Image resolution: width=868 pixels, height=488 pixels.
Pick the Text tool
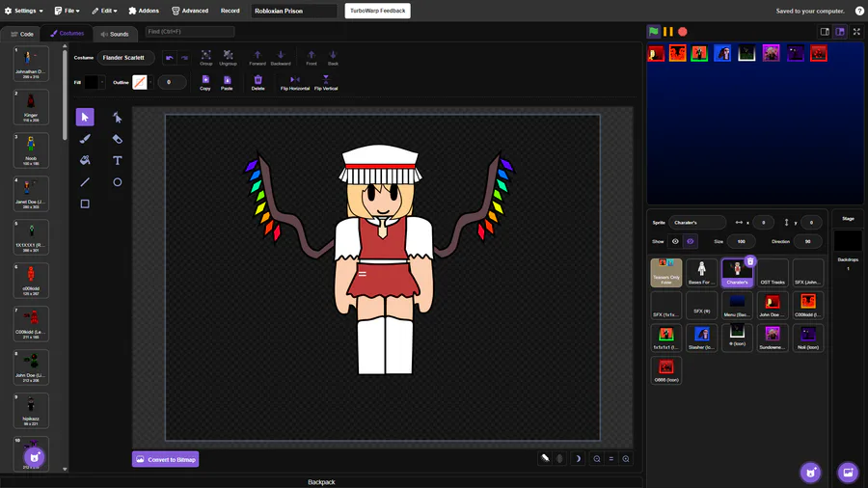pyautogui.click(x=118, y=160)
